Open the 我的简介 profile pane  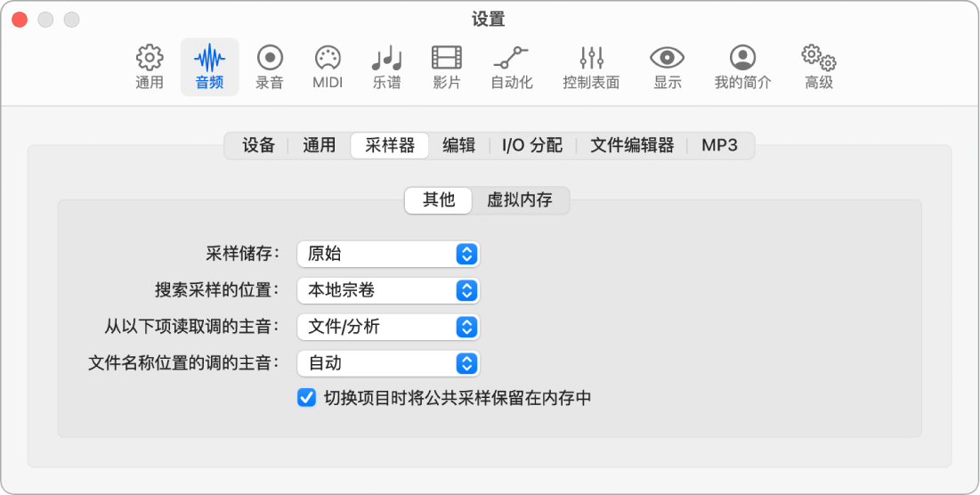[742, 67]
